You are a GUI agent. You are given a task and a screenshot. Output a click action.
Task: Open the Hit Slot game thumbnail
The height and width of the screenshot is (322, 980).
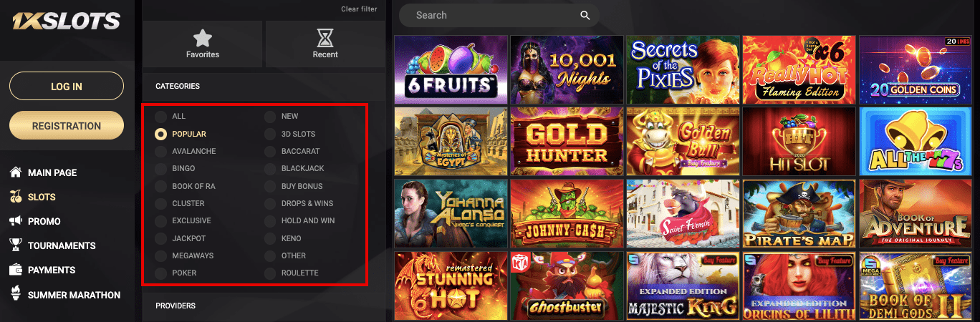click(x=799, y=141)
